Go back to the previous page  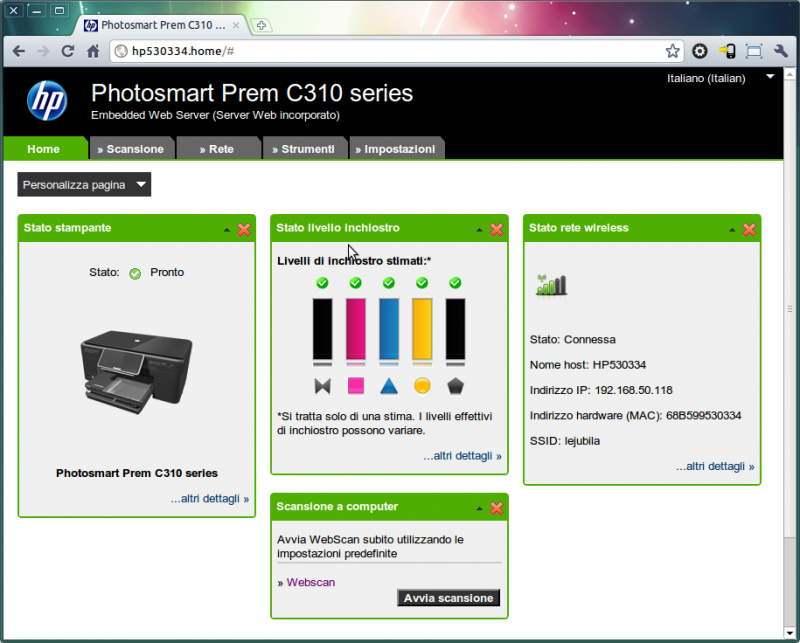(x=18, y=51)
